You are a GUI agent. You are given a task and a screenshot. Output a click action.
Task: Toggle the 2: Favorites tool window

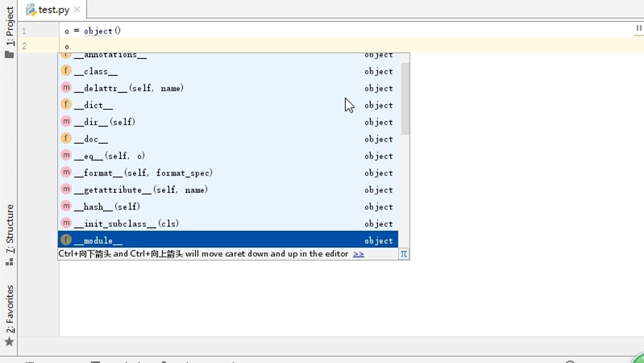pos(8,309)
